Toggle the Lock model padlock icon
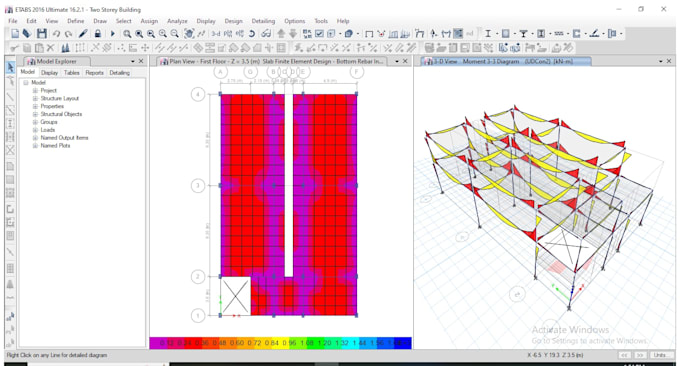680x366 pixels. pos(98,33)
